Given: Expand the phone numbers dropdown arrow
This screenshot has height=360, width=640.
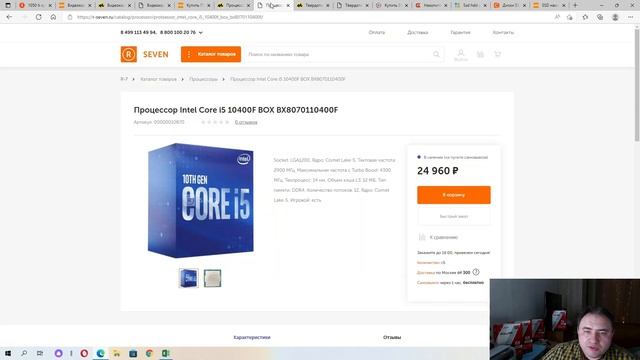Looking at the screenshot, I should [x=200, y=33].
